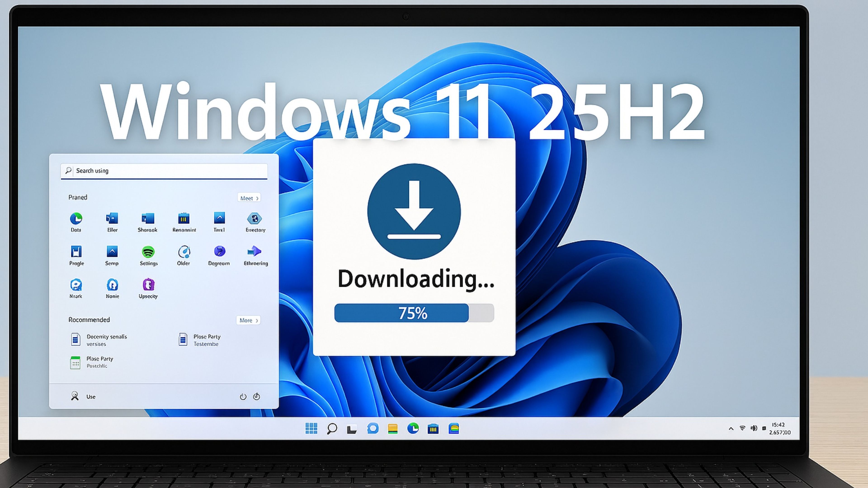
Task: Click the Meet button beside Praned
Action: coord(249,198)
